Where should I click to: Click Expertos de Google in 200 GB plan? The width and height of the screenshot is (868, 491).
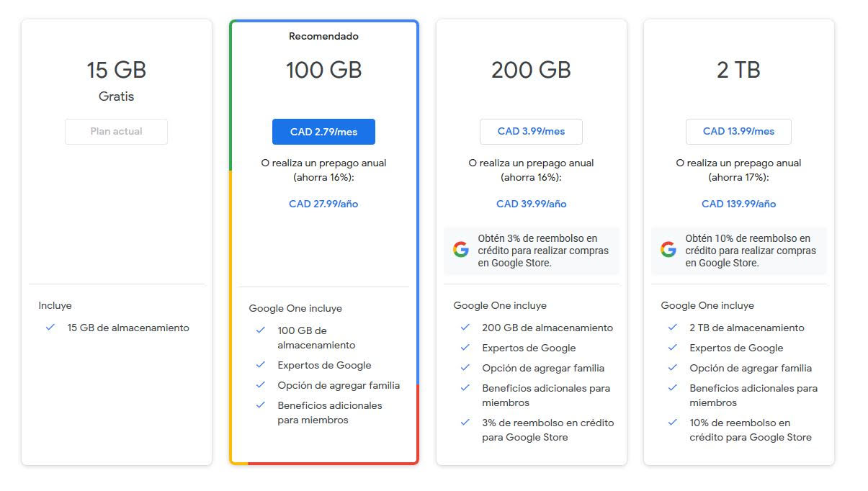point(529,348)
